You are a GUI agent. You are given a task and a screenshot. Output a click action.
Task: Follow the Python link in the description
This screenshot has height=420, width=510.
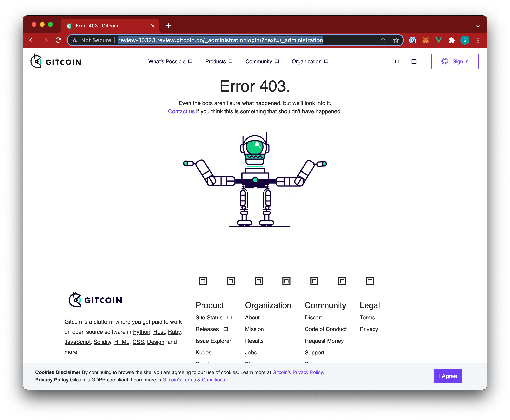pyautogui.click(x=142, y=332)
